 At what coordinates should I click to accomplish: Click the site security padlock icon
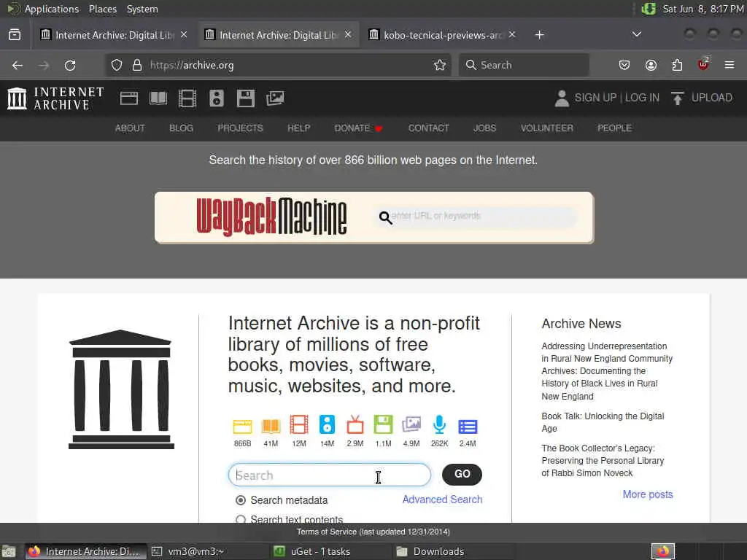137,65
